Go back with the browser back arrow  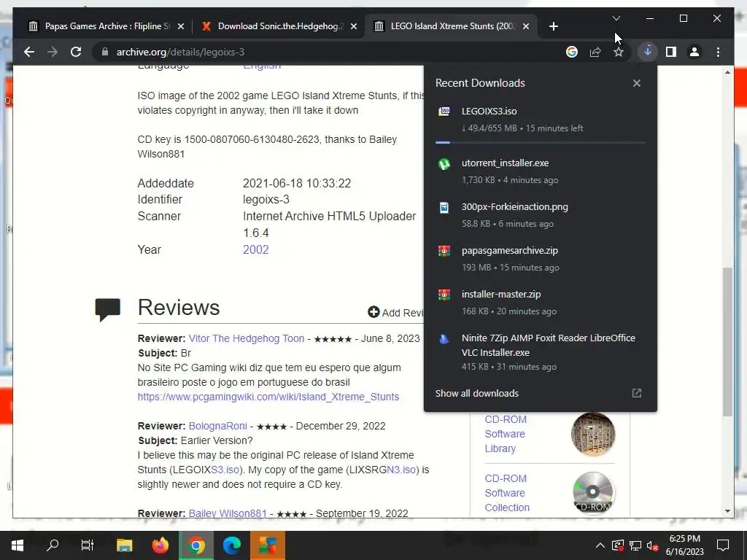pos(29,52)
